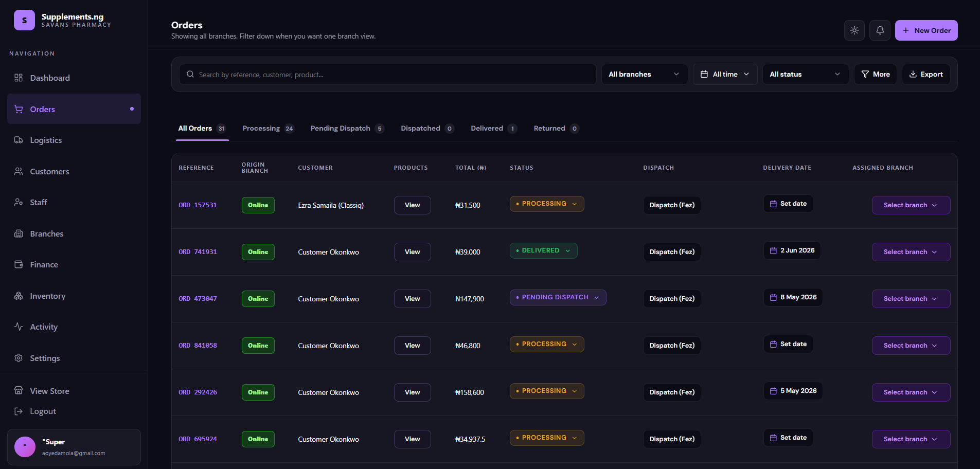Create a New Order

pyautogui.click(x=926, y=30)
